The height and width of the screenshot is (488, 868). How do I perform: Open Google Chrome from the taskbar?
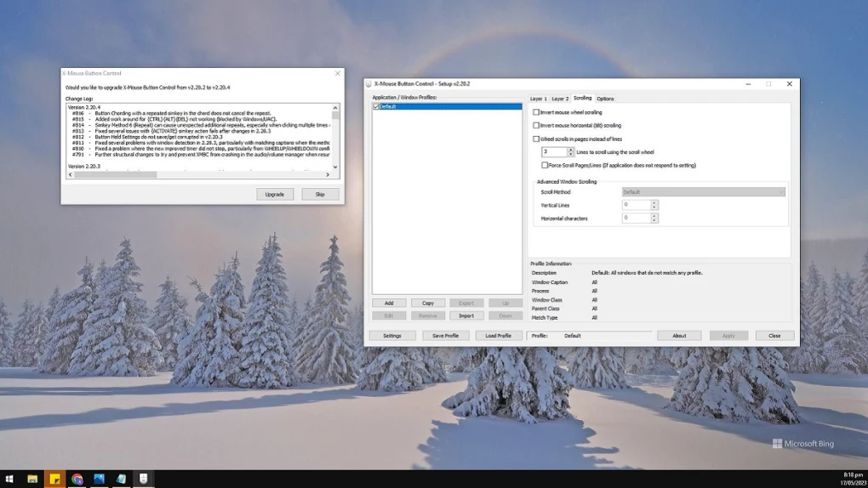(77, 479)
